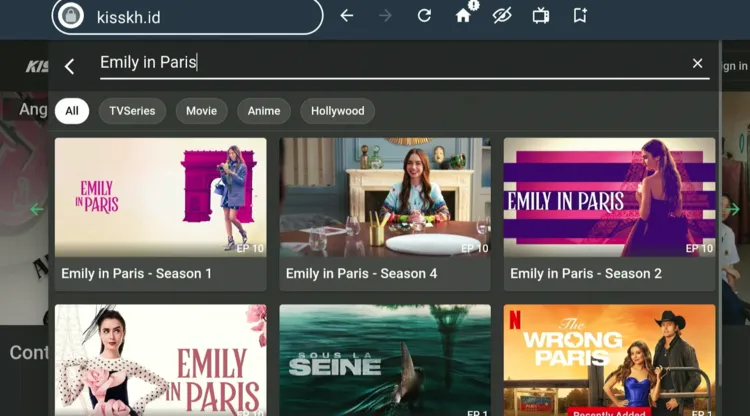Click the Sign in link behind overlay
Viewport: 750px width, 416px height.
tap(735, 66)
